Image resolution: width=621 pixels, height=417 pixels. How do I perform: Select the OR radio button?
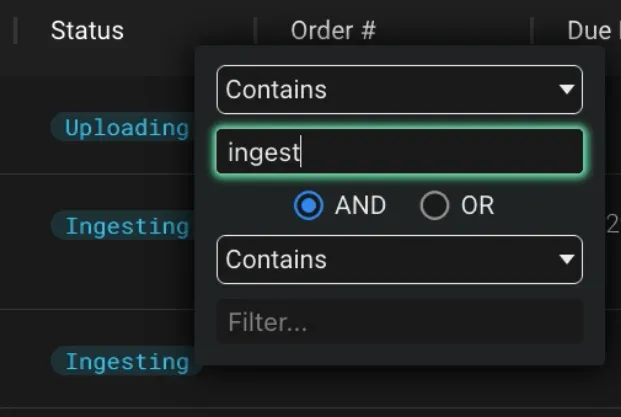pos(434,206)
